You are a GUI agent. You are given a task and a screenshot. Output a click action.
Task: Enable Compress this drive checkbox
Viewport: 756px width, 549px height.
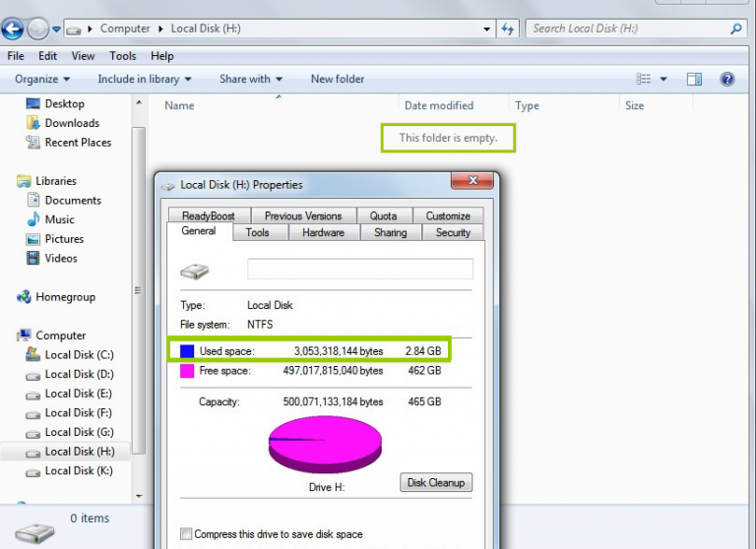pos(186,533)
